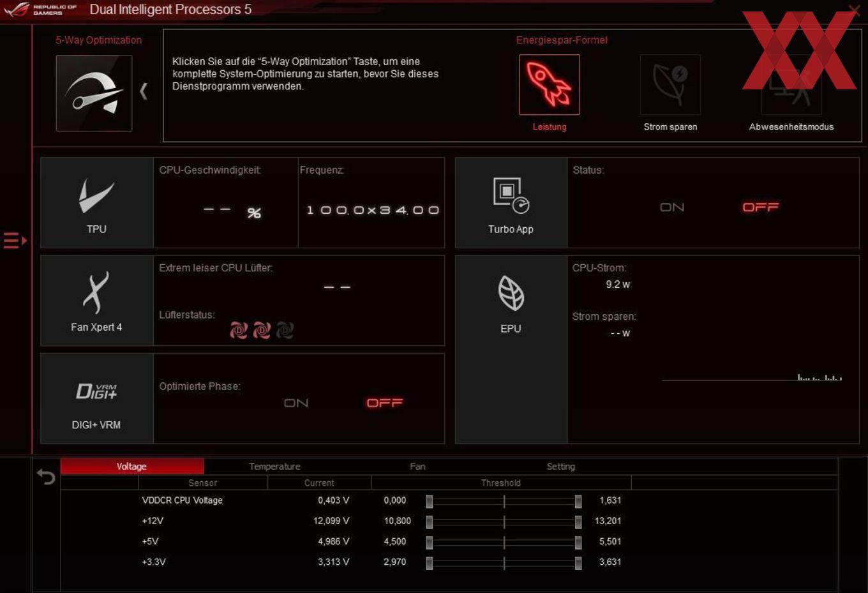Open the Turbo App panel
This screenshot has width=868, height=593.
[511, 203]
